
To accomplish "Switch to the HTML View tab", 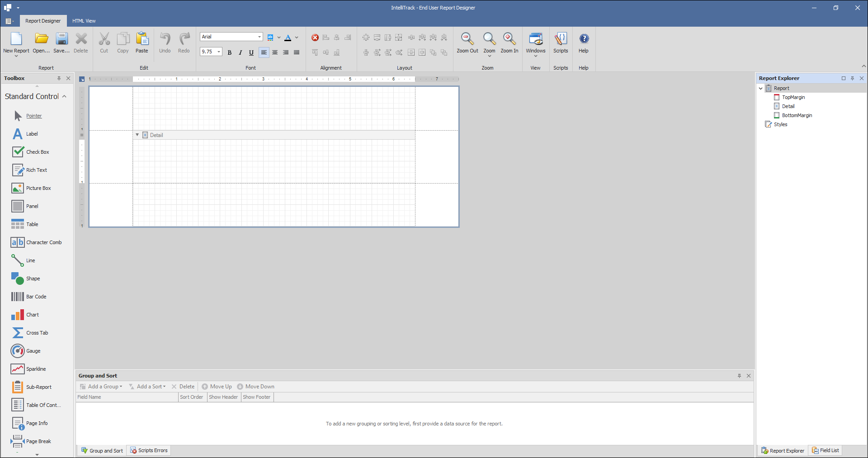I will tap(84, 21).
